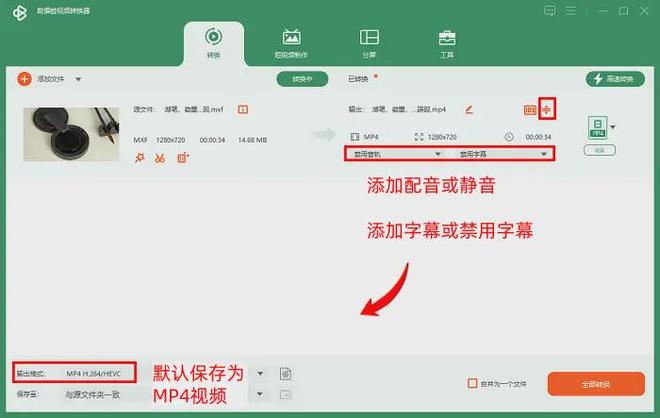This screenshot has width=660, height=418.
Task: Click the video thumbnail of ink and brush
Action: [71, 134]
